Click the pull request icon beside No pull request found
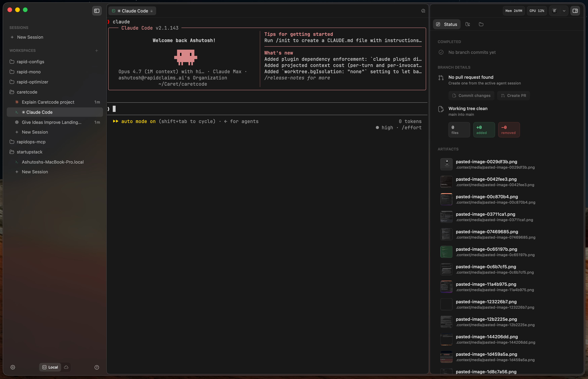 coord(441,78)
